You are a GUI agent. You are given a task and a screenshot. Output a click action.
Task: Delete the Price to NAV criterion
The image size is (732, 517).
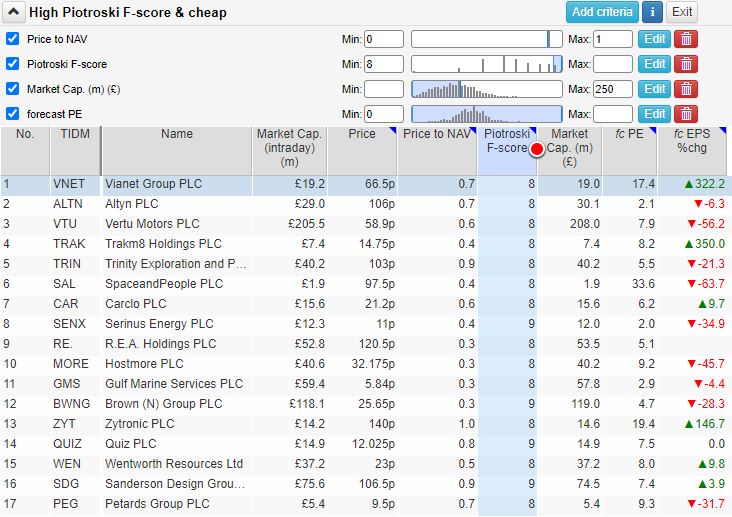pos(685,39)
